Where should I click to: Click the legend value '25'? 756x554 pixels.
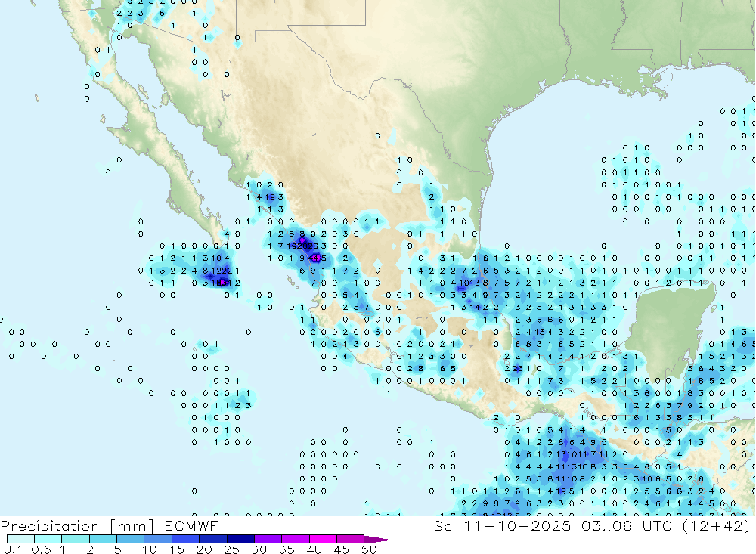(x=232, y=549)
